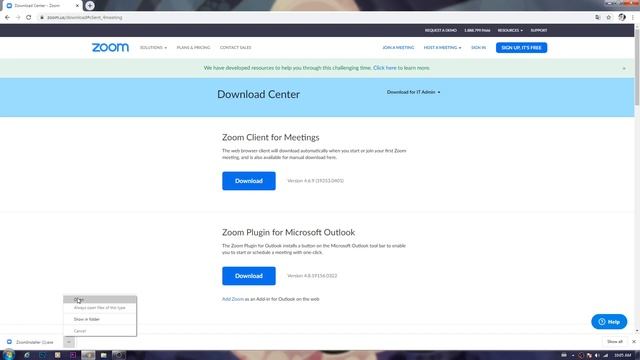Image resolution: width=640 pixels, height=360 pixels.
Task: Open the purple app icon on taskbar
Action: tap(73, 355)
